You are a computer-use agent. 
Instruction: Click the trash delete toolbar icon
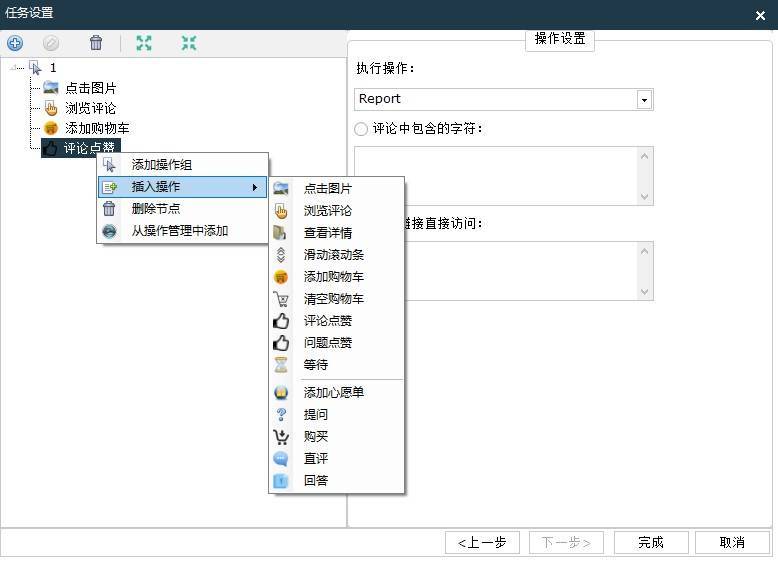[x=96, y=43]
